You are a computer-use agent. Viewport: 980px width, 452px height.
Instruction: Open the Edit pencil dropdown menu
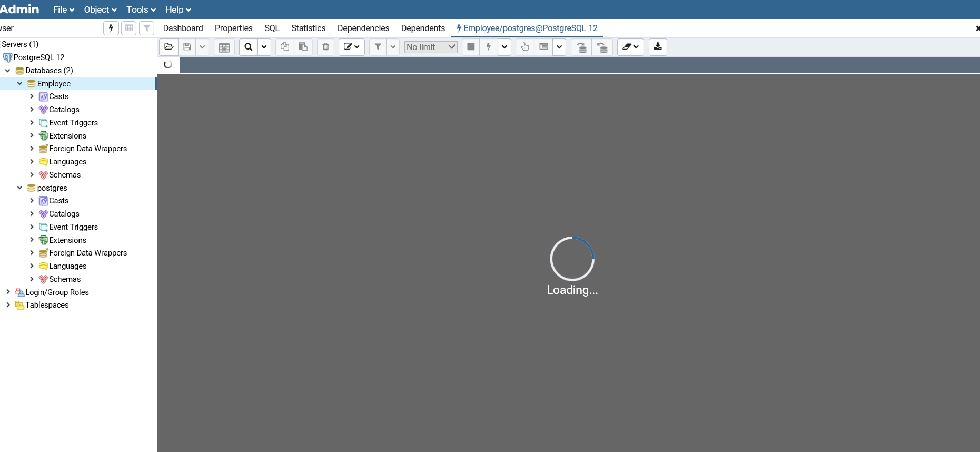pyautogui.click(x=351, y=47)
